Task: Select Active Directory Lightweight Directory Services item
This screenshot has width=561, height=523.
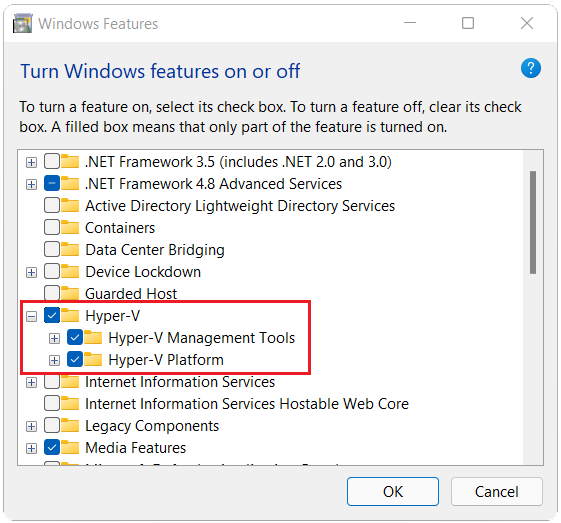Action: (240, 206)
